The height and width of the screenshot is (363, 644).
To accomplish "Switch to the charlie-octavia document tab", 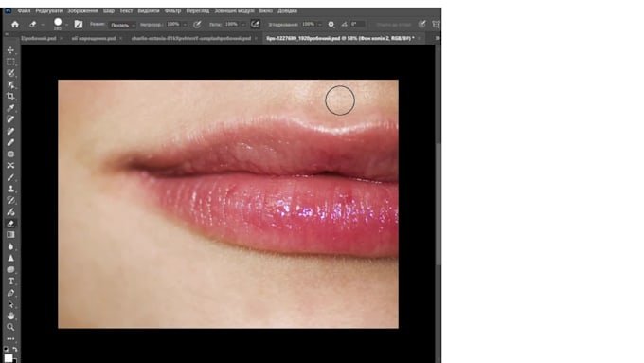I will point(191,38).
